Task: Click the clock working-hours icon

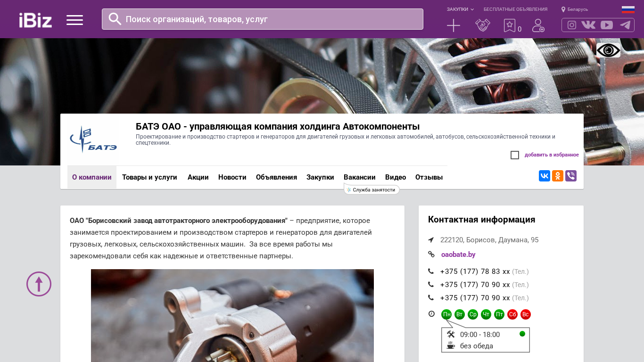Action: click(x=431, y=314)
